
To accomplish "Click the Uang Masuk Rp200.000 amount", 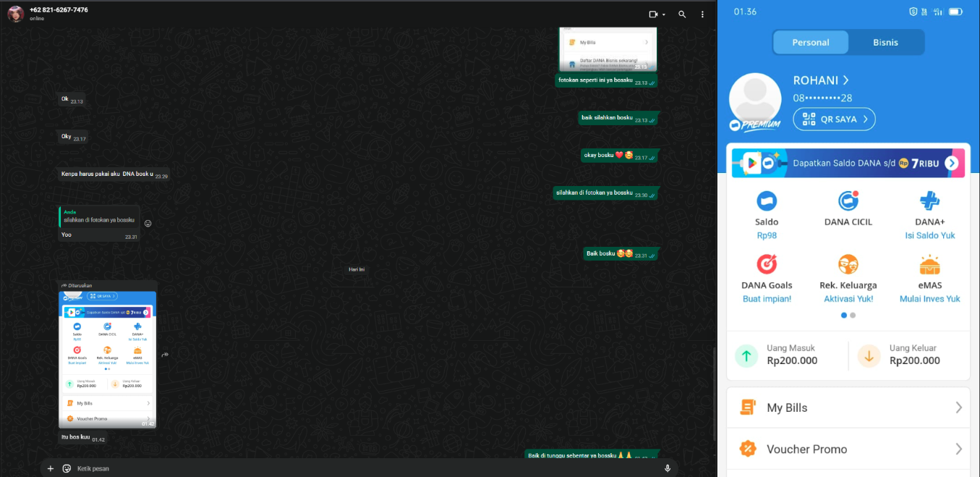I will click(792, 361).
